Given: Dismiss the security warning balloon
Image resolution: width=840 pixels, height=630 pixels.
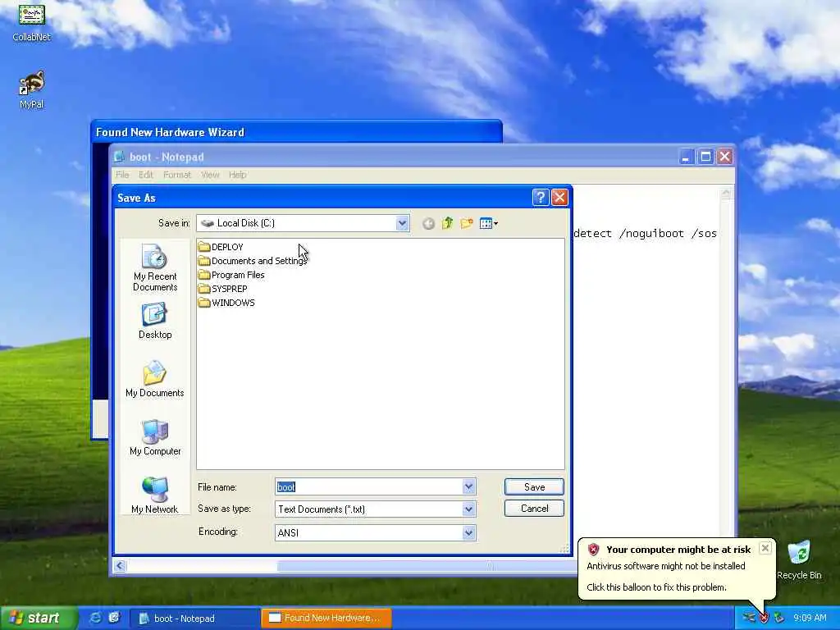Looking at the screenshot, I should coord(765,548).
